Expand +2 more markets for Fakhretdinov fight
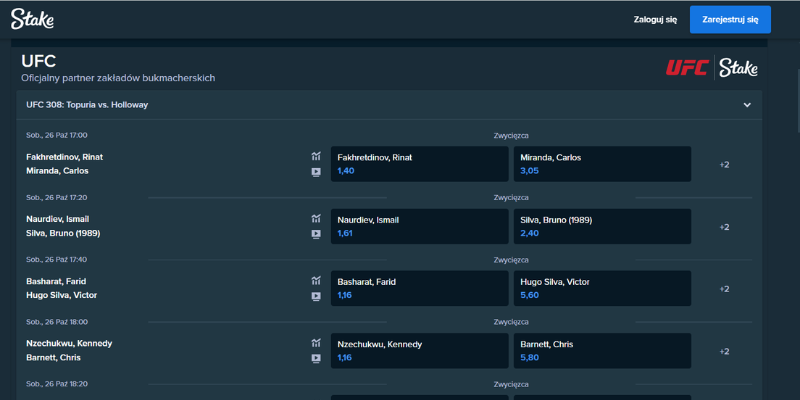The height and width of the screenshot is (400, 800). click(724, 164)
